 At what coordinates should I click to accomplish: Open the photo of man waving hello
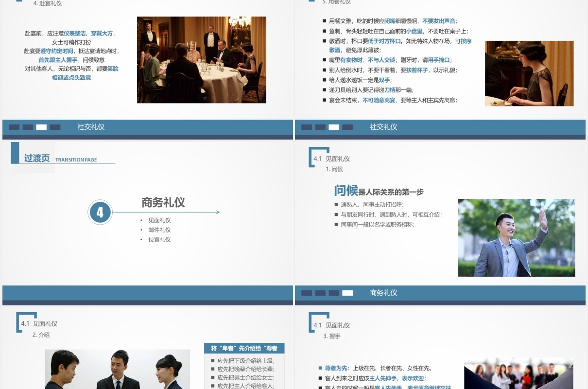[x=516, y=238]
